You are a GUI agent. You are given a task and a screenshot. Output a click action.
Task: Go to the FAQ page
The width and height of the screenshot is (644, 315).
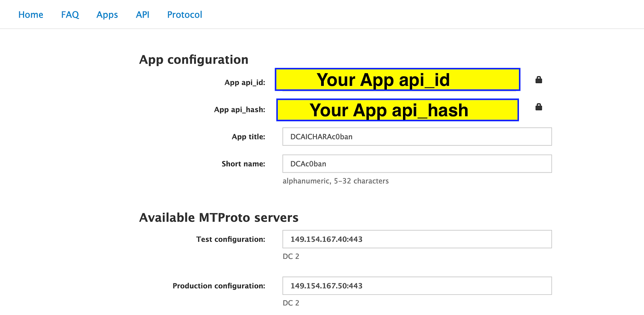tap(70, 15)
